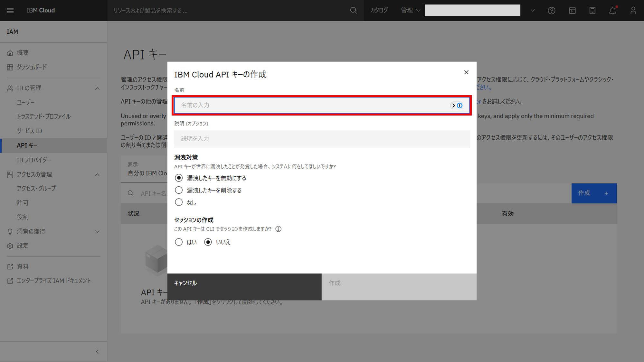Click the session creation info icon
This screenshot has height=362, width=644.
tap(278, 229)
